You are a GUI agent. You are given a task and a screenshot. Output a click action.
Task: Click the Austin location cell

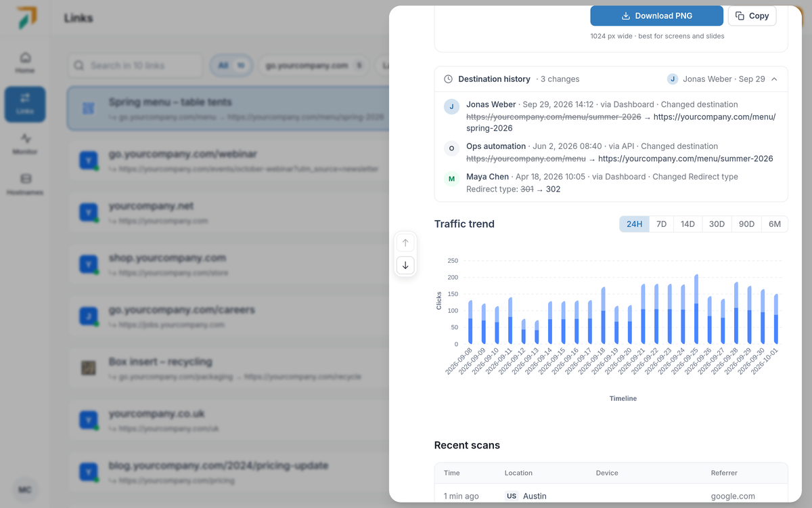pyautogui.click(x=526, y=496)
